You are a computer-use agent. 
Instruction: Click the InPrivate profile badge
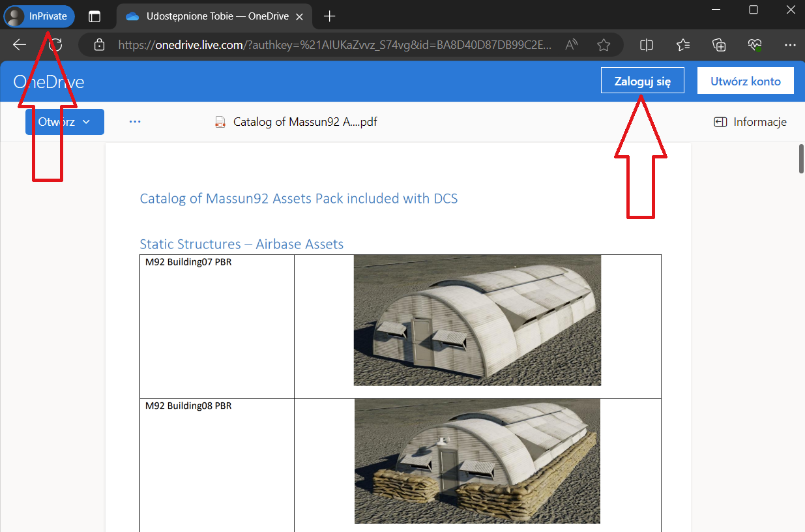[39, 16]
